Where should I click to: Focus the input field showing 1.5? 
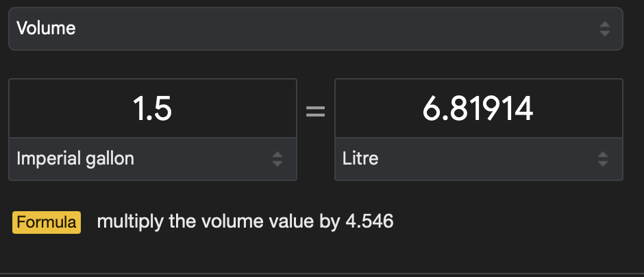click(x=152, y=110)
